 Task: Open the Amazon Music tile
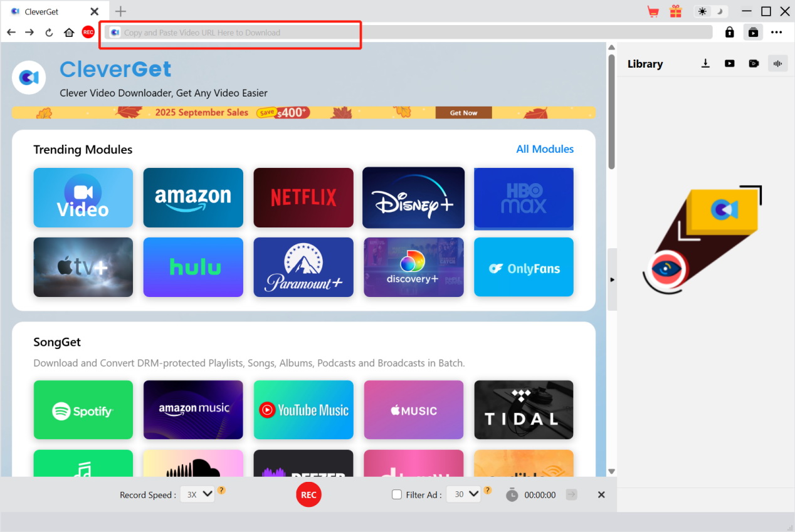click(x=193, y=410)
